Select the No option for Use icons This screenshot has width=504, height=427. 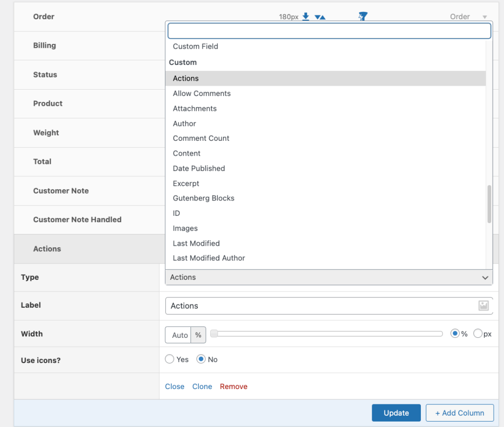pyautogui.click(x=202, y=359)
